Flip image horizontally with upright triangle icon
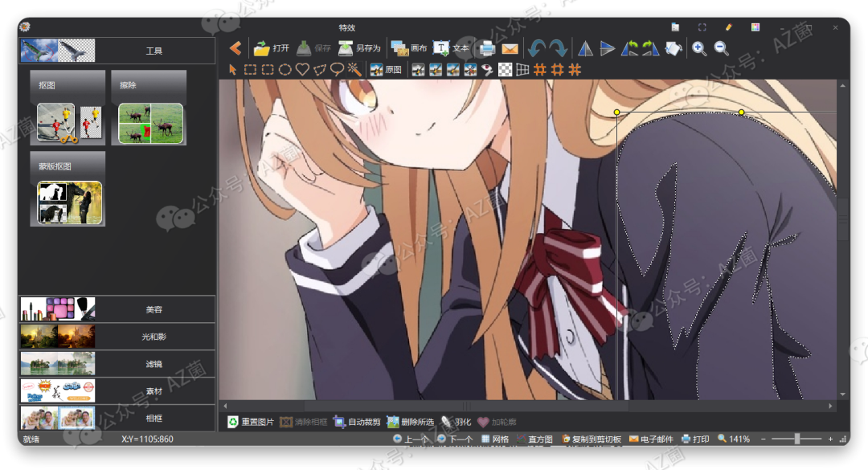Image resolution: width=868 pixels, height=470 pixels. [x=585, y=49]
